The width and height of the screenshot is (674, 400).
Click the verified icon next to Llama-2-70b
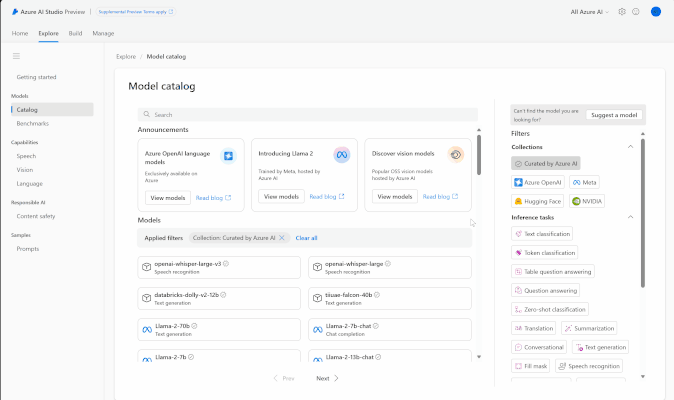[x=194, y=326]
